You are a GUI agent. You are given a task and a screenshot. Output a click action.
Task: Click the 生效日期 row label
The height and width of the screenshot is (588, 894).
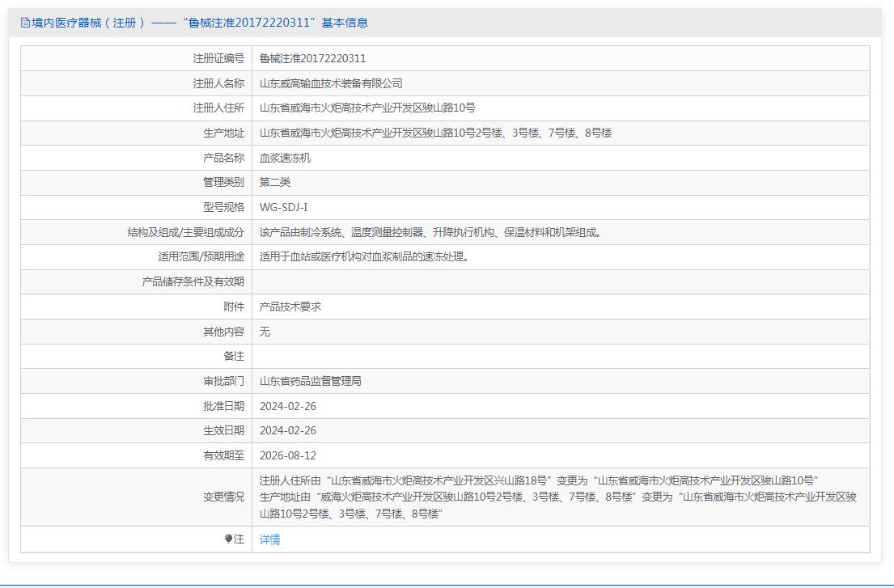223,430
